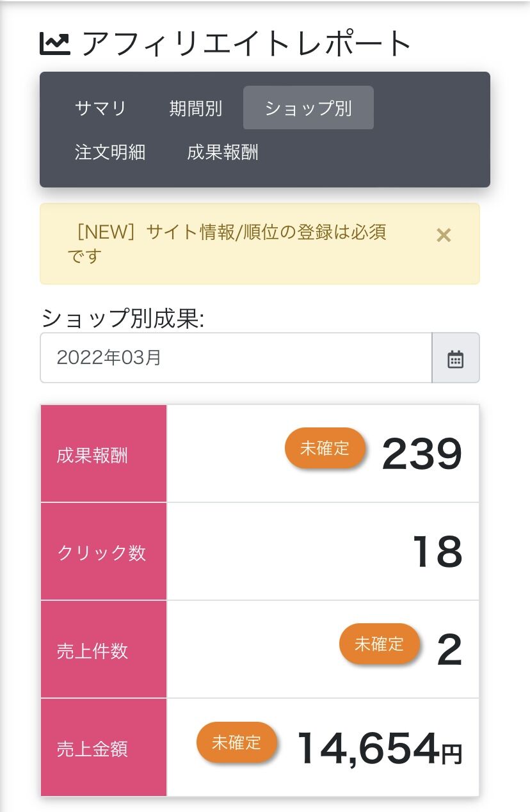Screen dimensions: 530x812
Task: Click the pink クリック数 row label
Action: coord(104,552)
